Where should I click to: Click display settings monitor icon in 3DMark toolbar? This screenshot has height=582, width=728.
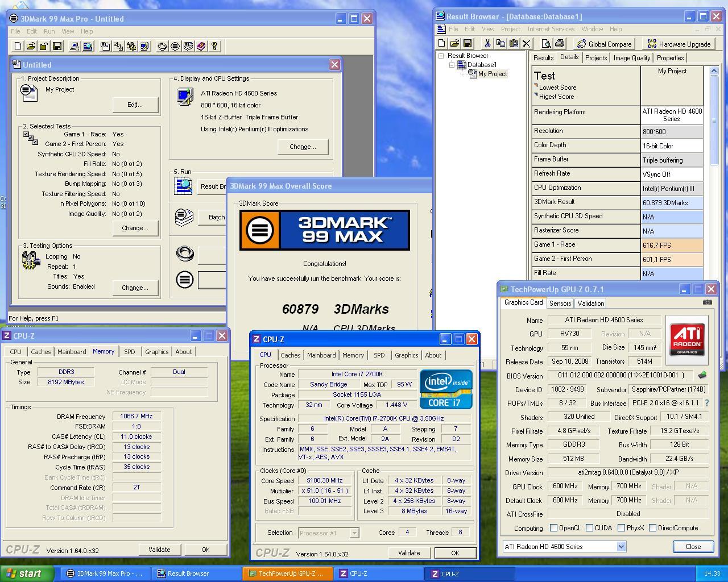click(144, 46)
